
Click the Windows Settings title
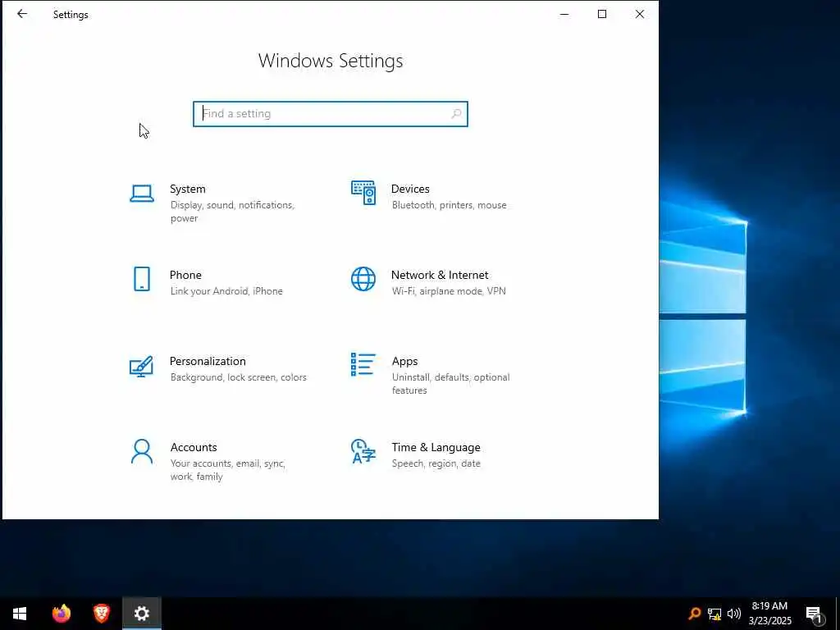[x=331, y=61]
